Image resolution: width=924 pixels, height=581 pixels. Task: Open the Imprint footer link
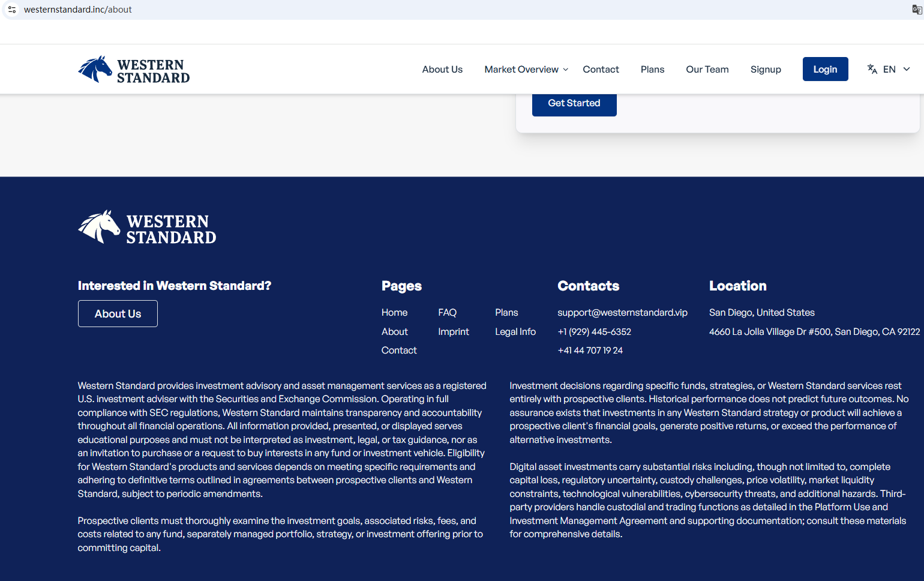click(x=454, y=332)
